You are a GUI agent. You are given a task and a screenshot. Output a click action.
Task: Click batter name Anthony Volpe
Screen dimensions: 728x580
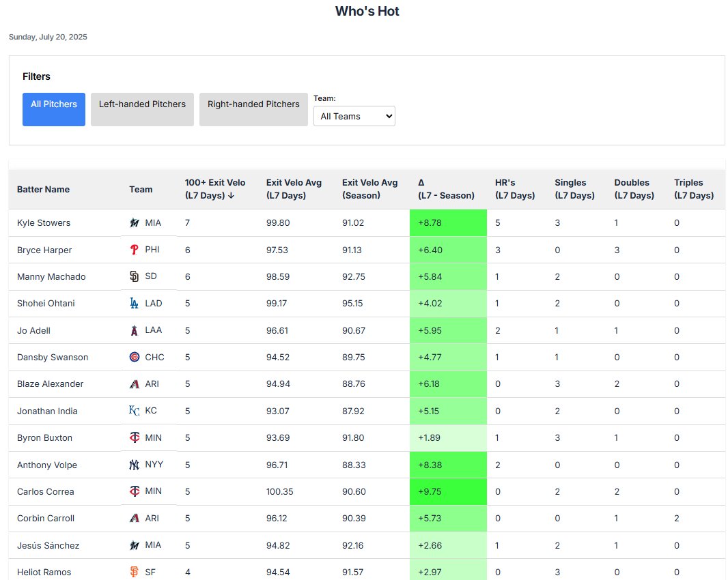coord(47,465)
